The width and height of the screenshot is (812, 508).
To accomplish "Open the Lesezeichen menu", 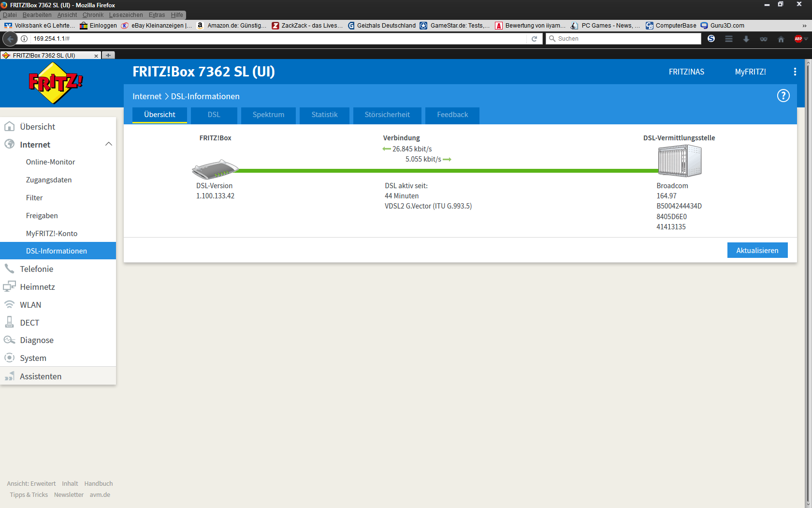I will coord(126,15).
